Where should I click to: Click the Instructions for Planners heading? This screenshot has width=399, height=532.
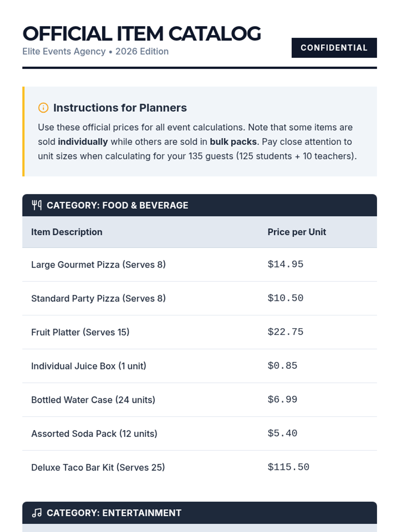click(x=120, y=108)
